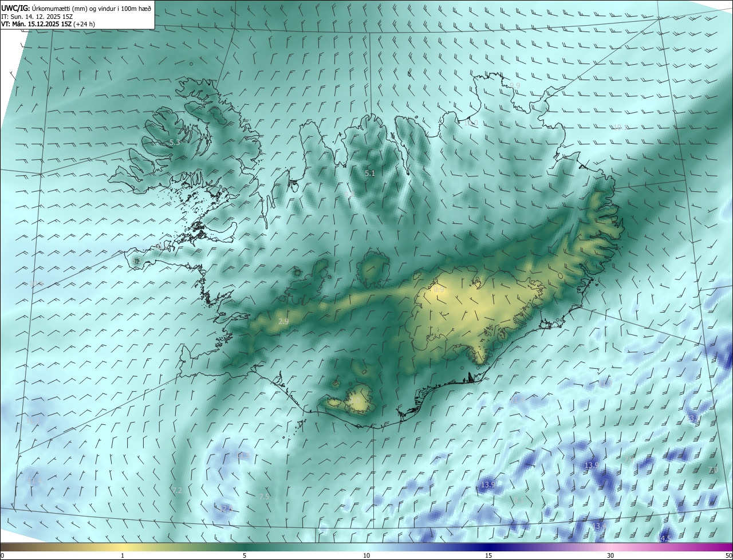The height and width of the screenshot is (560, 733).
Task: Click the 5.1 value in northern Iceland
Action: [x=370, y=173]
